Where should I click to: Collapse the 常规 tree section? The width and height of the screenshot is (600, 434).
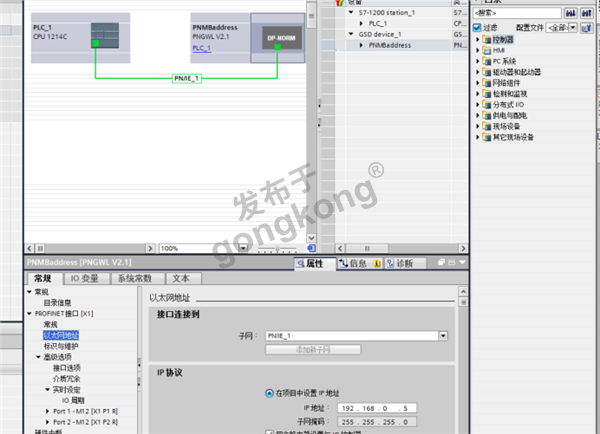(x=29, y=292)
